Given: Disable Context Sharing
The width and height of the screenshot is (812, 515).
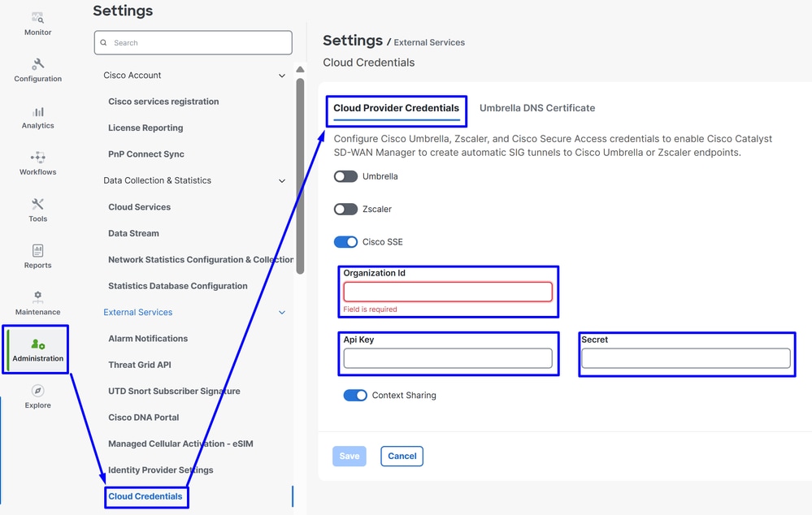Looking at the screenshot, I should click(355, 395).
